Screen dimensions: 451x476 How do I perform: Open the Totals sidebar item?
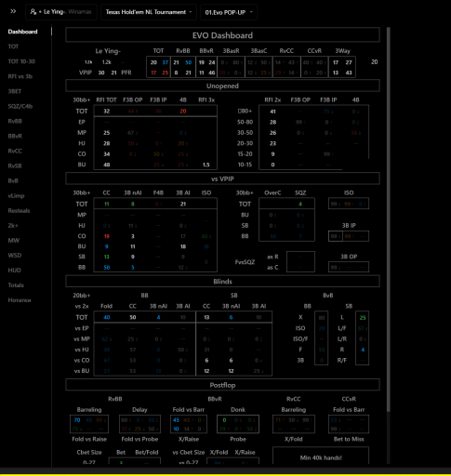click(x=16, y=284)
